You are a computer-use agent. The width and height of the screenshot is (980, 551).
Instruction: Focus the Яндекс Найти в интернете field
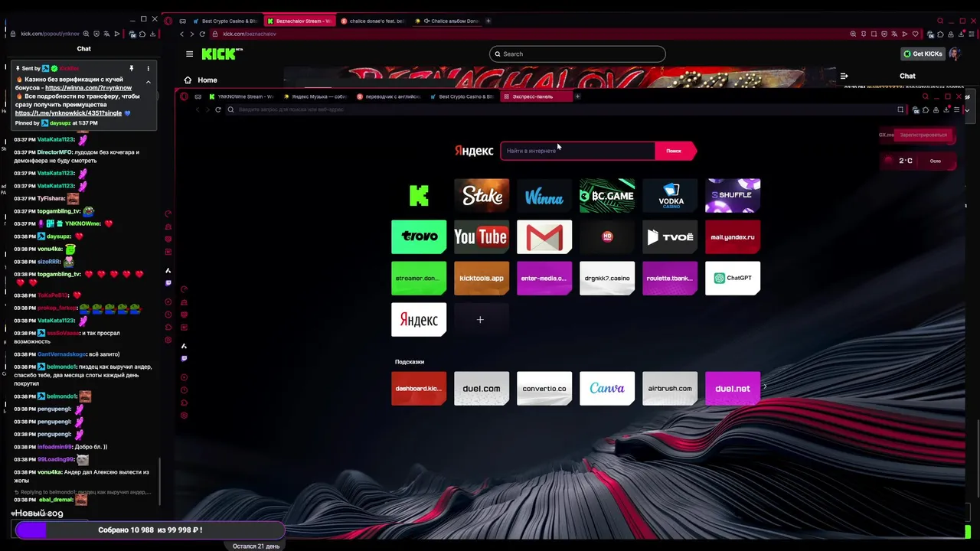[578, 151]
